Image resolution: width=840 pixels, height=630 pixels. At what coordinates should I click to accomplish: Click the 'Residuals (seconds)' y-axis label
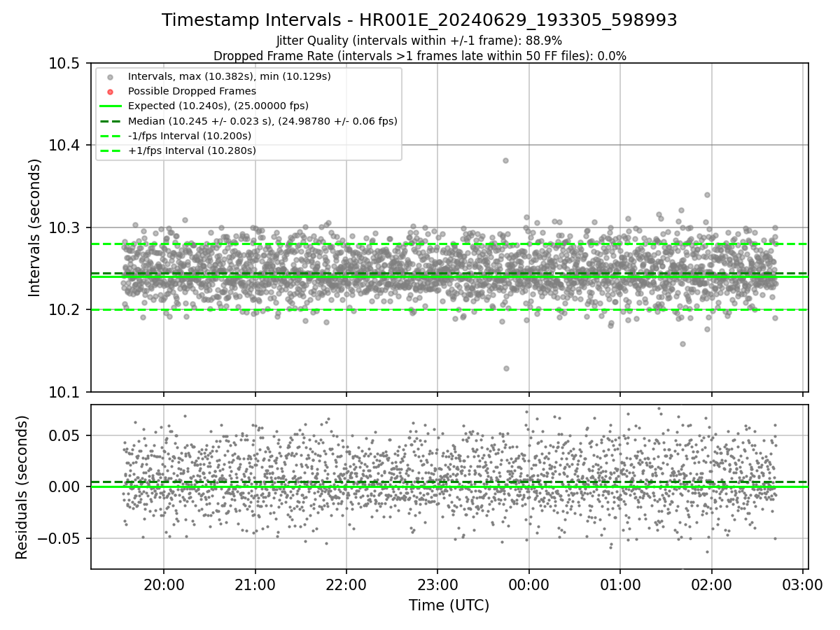pyautogui.click(x=22, y=487)
